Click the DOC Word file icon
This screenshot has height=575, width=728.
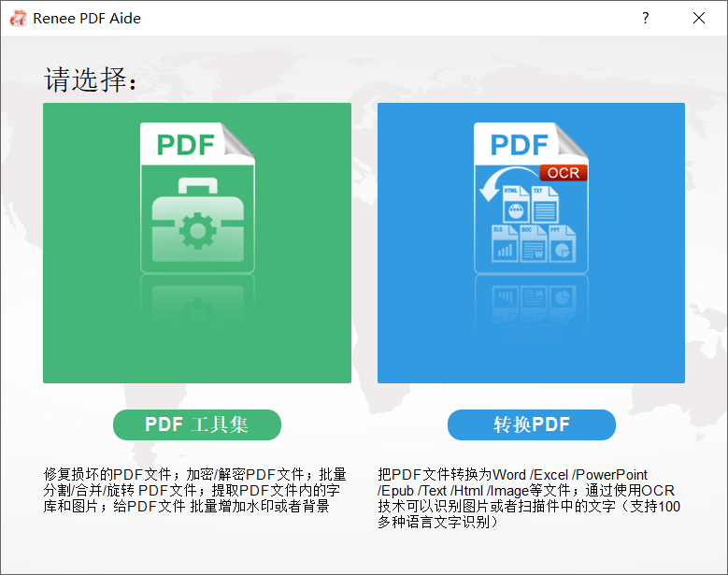534,243
